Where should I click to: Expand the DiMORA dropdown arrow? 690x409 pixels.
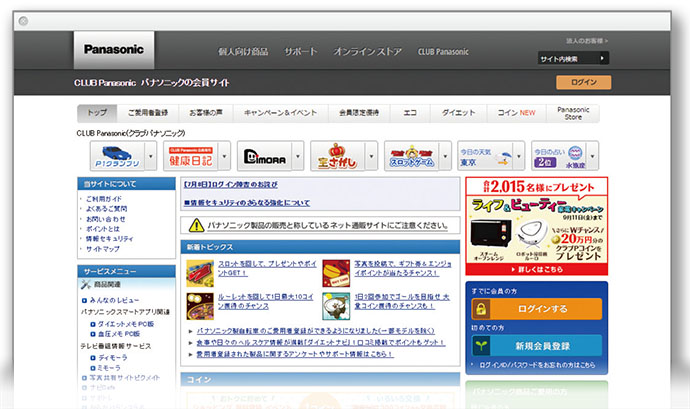(x=298, y=156)
